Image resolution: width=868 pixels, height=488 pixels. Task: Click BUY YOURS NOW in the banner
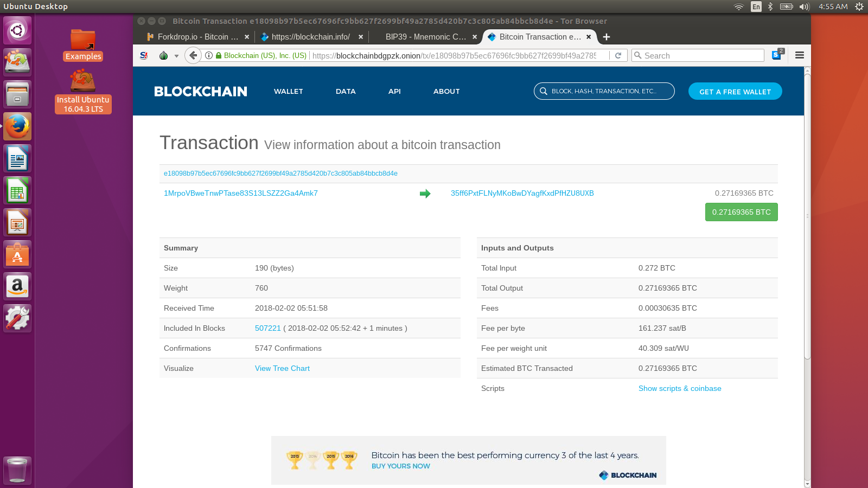pos(401,466)
